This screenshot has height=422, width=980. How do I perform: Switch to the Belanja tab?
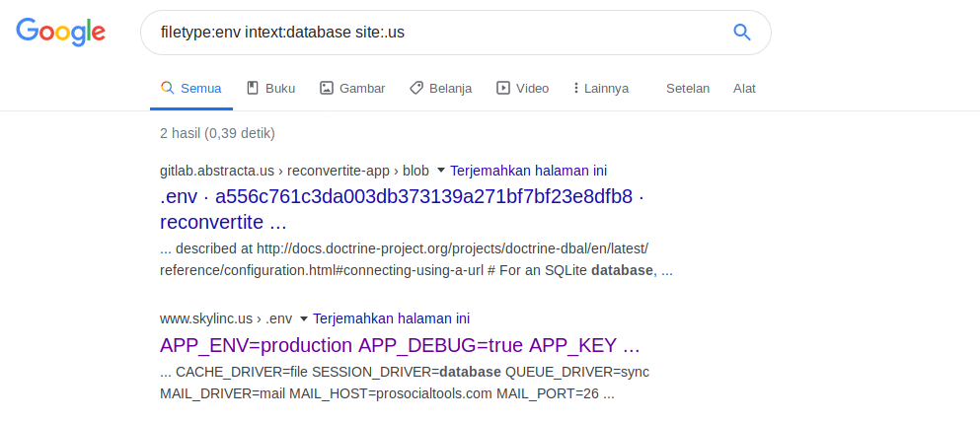click(x=440, y=89)
